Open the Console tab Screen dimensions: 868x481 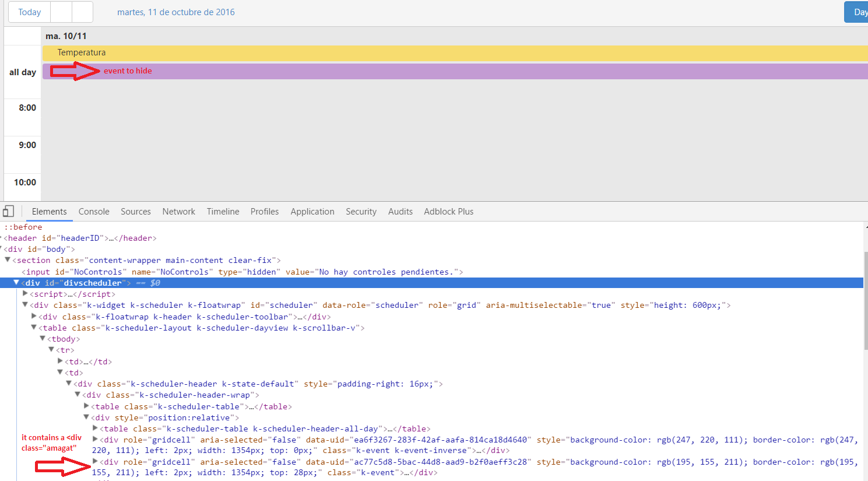pyautogui.click(x=94, y=212)
